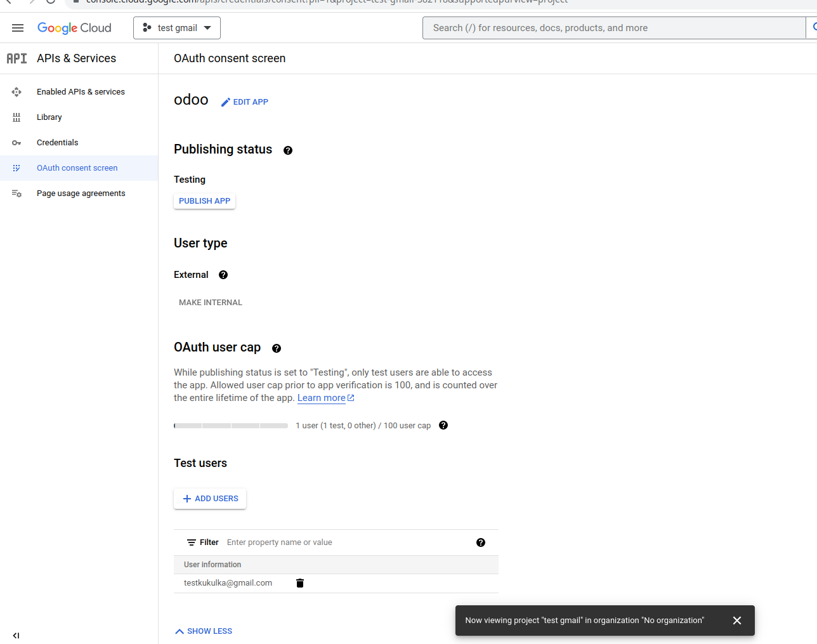Screen dimensions: 817x644
Task: Open Page usage agreements
Action: point(81,194)
